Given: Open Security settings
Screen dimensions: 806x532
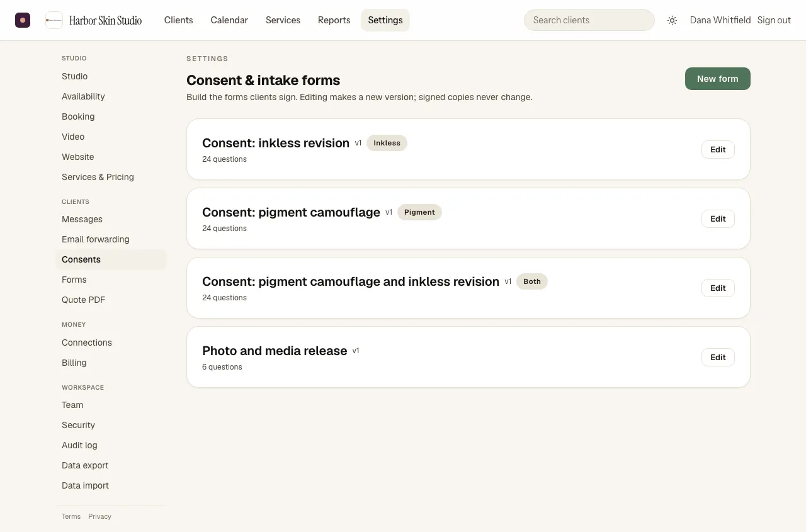Looking at the screenshot, I should [x=111, y=425].
